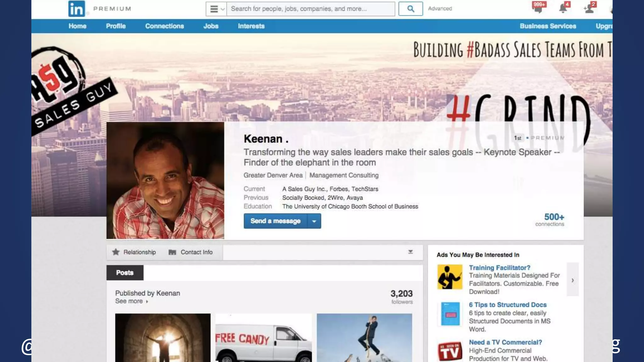Open the notifications bell icon
The image size is (644, 362).
pyautogui.click(x=563, y=8)
